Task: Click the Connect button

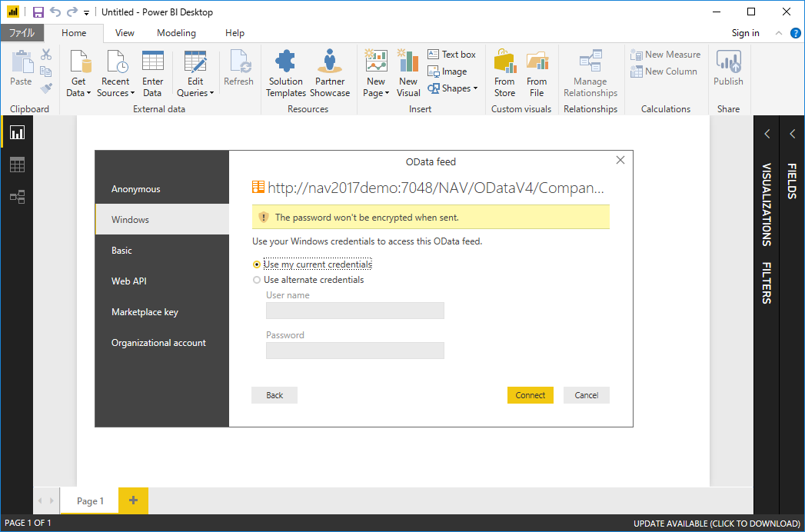Action: [531, 395]
